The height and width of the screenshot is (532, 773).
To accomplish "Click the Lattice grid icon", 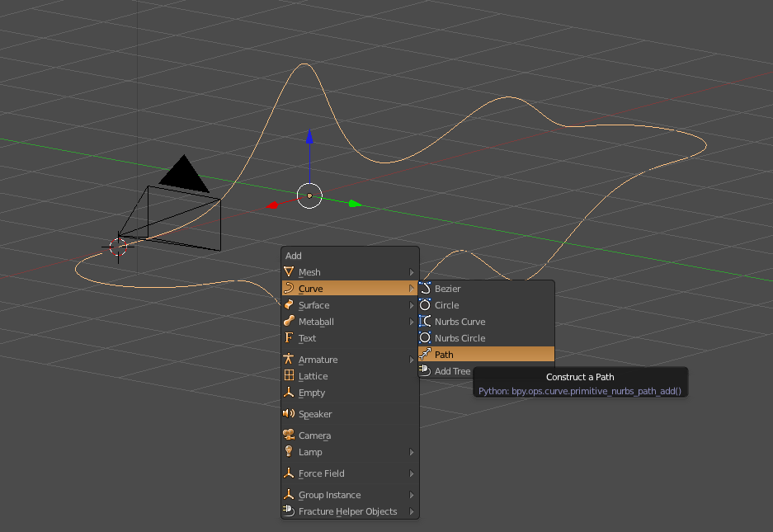I will [289, 376].
